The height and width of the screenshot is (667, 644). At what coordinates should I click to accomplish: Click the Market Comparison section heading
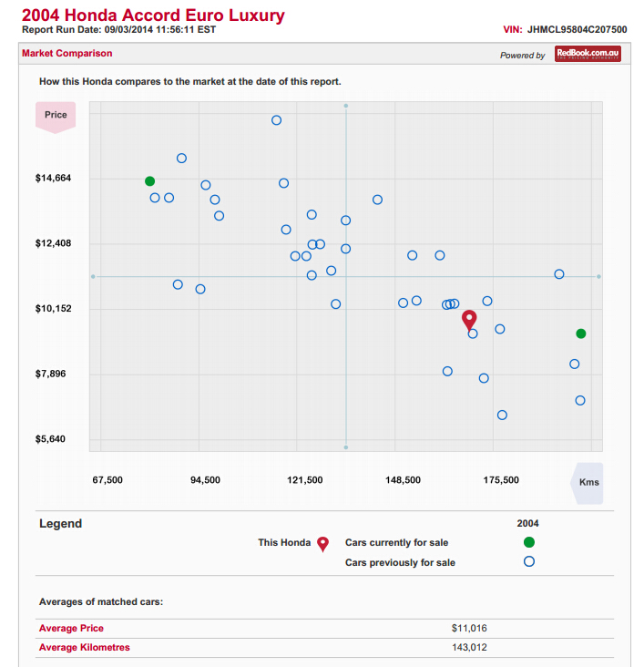(x=66, y=54)
